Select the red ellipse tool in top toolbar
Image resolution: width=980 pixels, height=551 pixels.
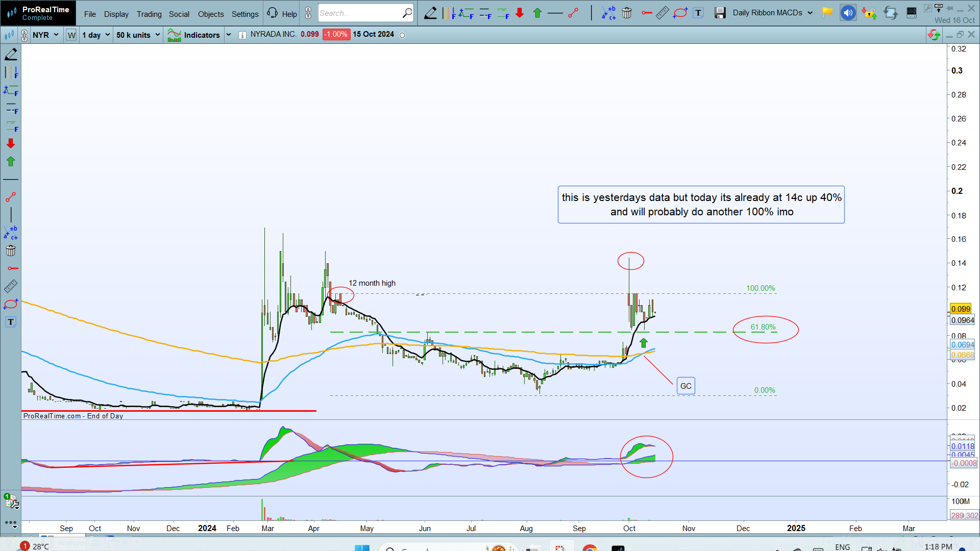pos(680,13)
